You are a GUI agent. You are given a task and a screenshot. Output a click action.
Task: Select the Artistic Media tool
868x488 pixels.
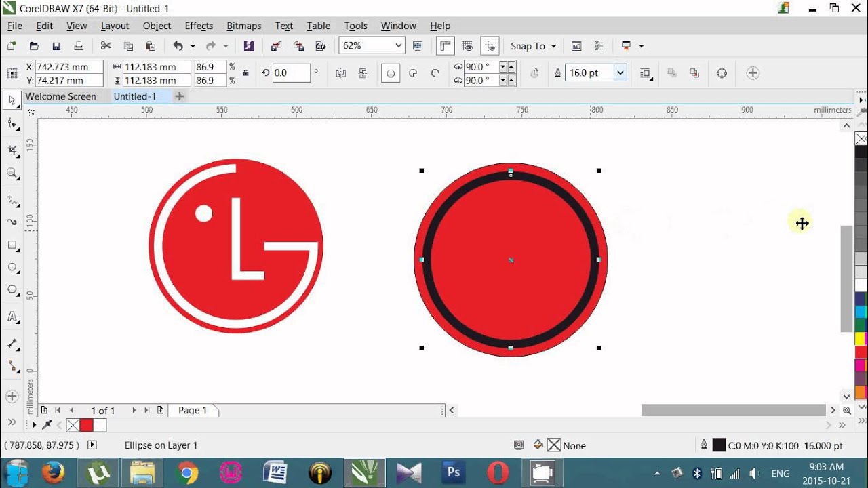point(12,222)
